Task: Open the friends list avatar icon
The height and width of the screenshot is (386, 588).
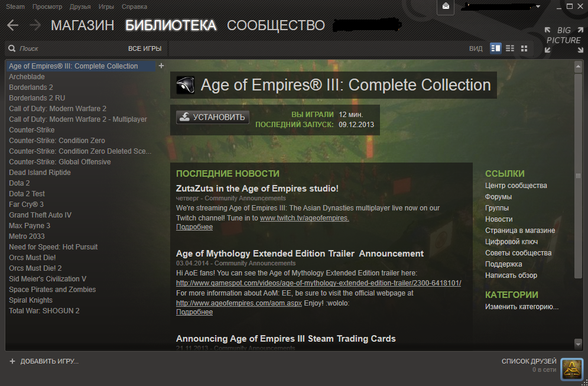Action: tap(572, 369)
